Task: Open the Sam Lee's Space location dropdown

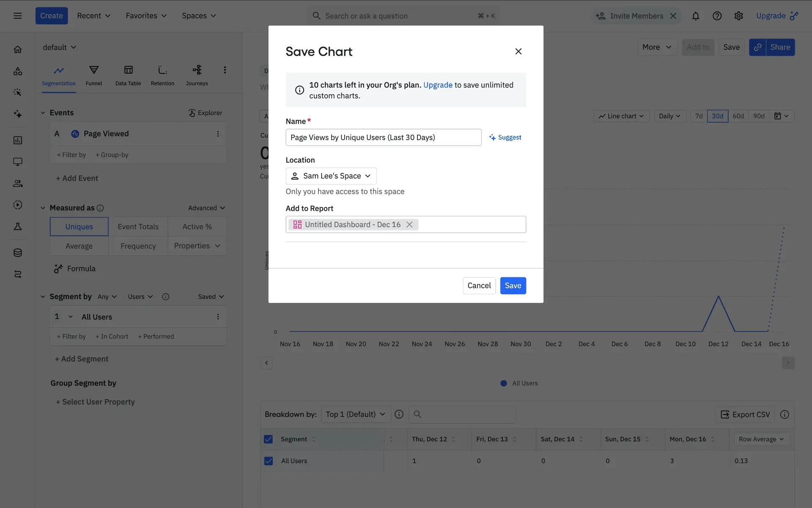Action: 331,176
